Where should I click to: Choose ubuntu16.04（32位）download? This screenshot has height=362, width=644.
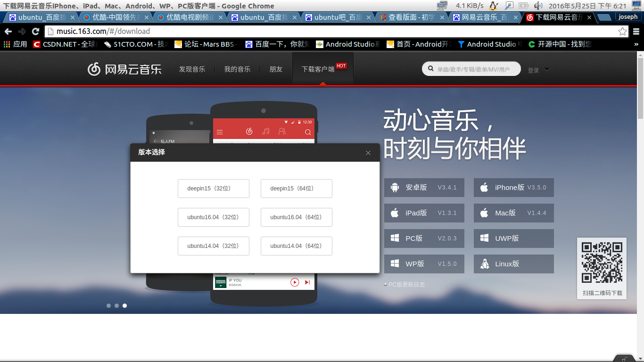(214, 217)
